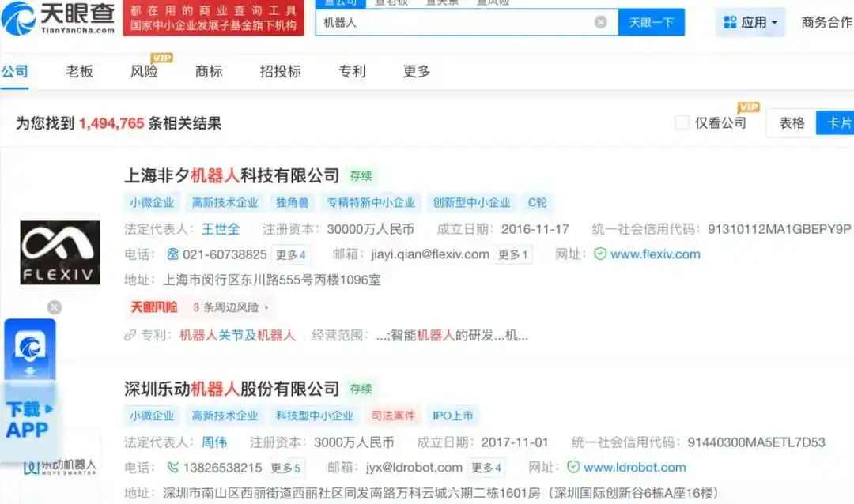Click the 科技型中小企业 tag
Viewport: 854px width, 504px height.
coord(314,416)
